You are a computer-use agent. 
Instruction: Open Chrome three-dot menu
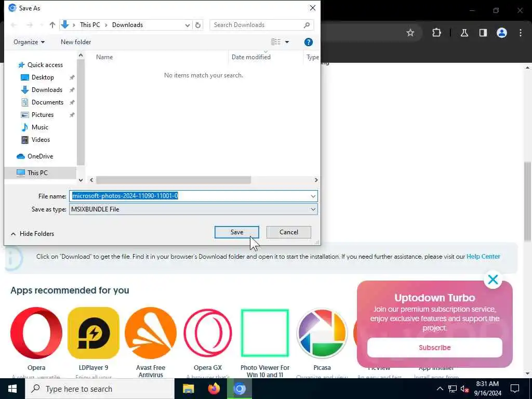pos(521,33)
